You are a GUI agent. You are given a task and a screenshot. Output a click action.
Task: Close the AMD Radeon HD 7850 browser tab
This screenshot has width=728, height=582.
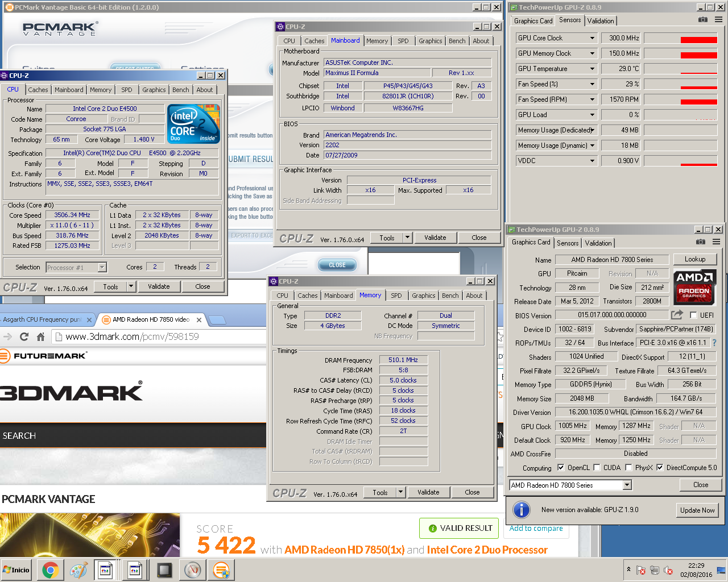point(199,320)
